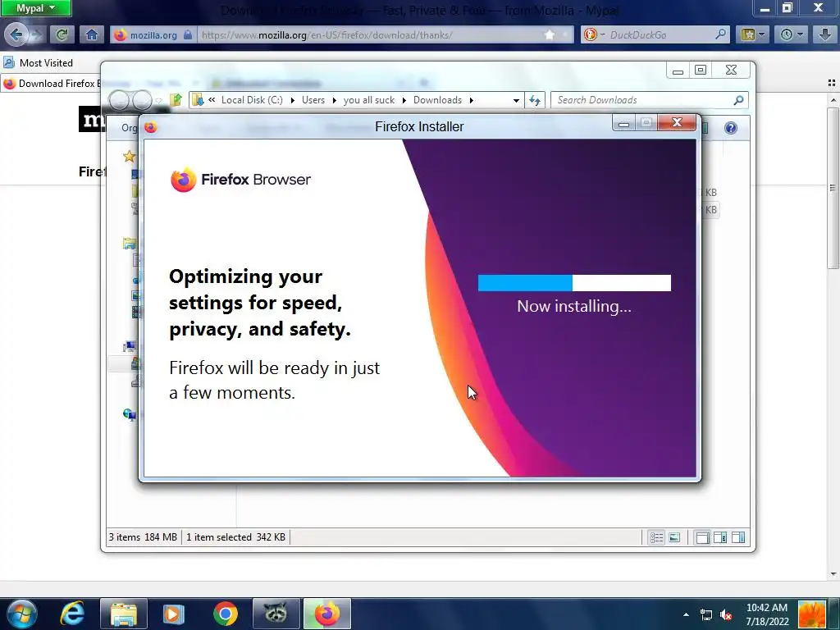This screenshot has width=840, height=630.
Task: Open Mypal tab groups grid icon
Action: pyautogui.click(x=832, y=83)
